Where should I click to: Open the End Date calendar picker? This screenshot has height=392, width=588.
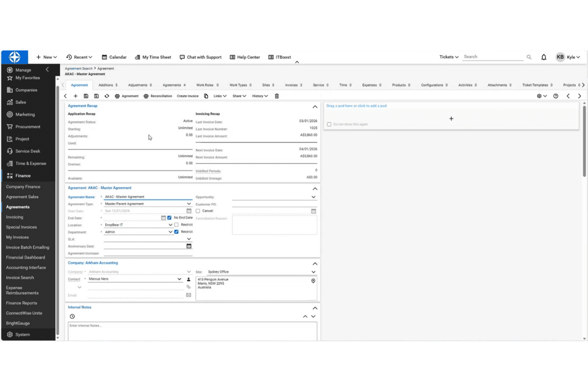coord(163,218)
